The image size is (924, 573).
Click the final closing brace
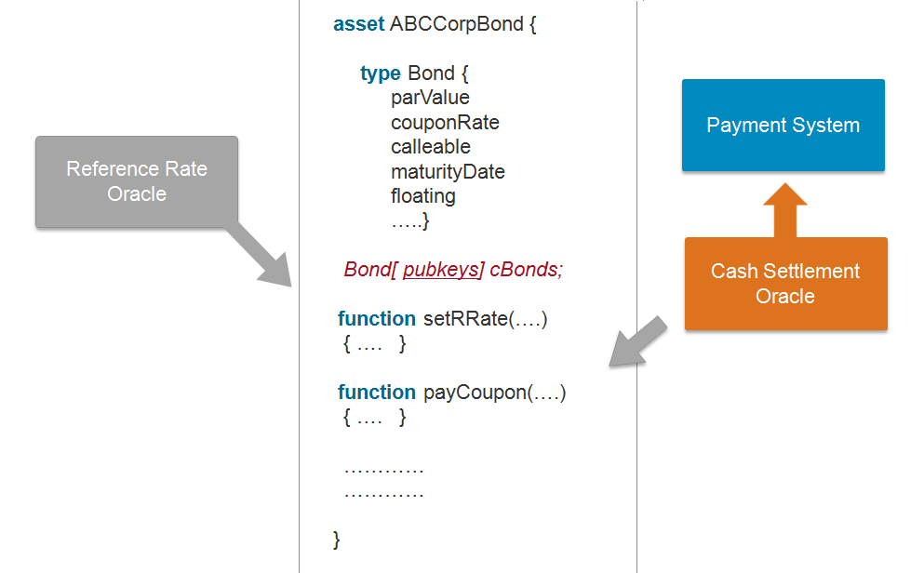(x=337, y=540)
